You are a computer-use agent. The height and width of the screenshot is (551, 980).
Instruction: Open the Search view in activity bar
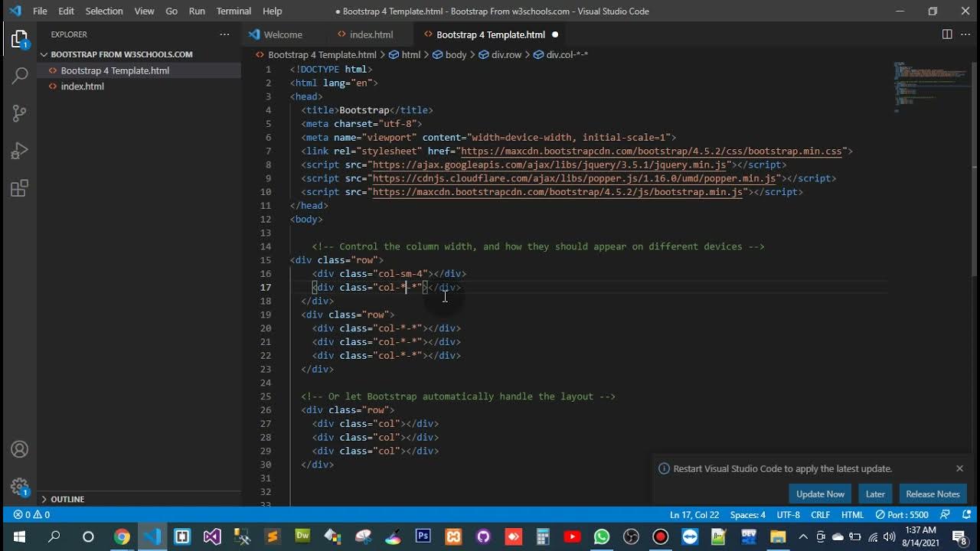click(x=20, y=76)
